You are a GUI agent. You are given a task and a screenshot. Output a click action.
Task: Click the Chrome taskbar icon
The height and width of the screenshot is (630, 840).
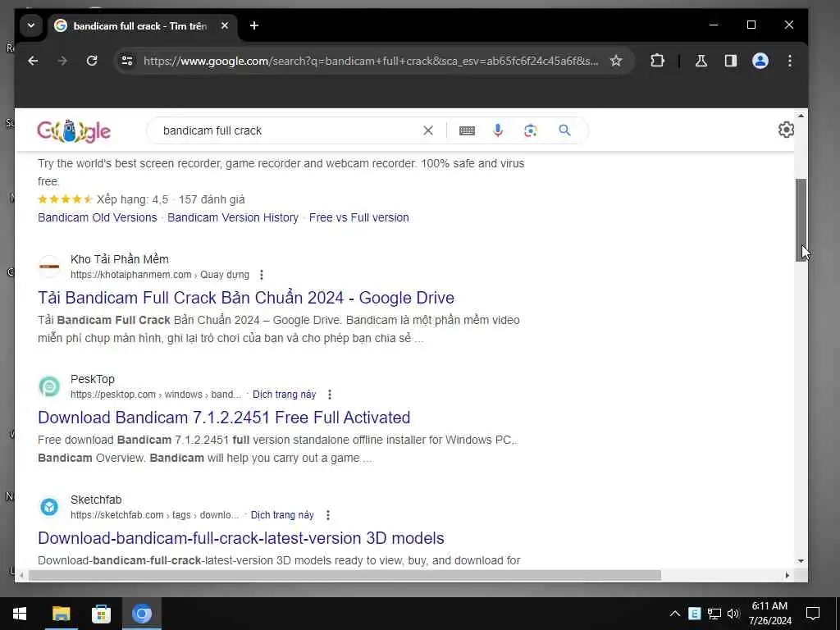coord(142,614)
